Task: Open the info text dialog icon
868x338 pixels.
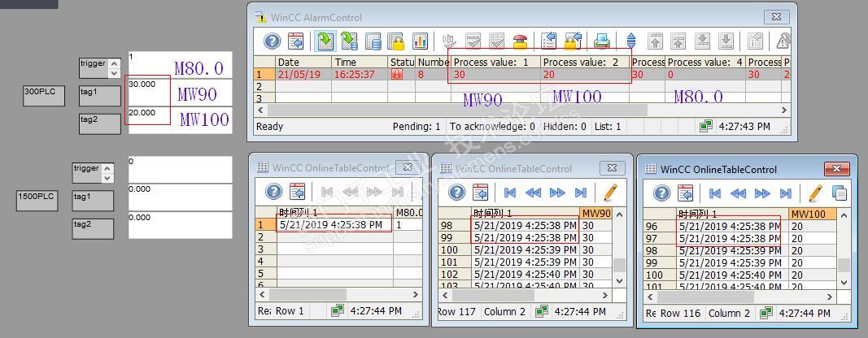Action: [x=755, y=41]
